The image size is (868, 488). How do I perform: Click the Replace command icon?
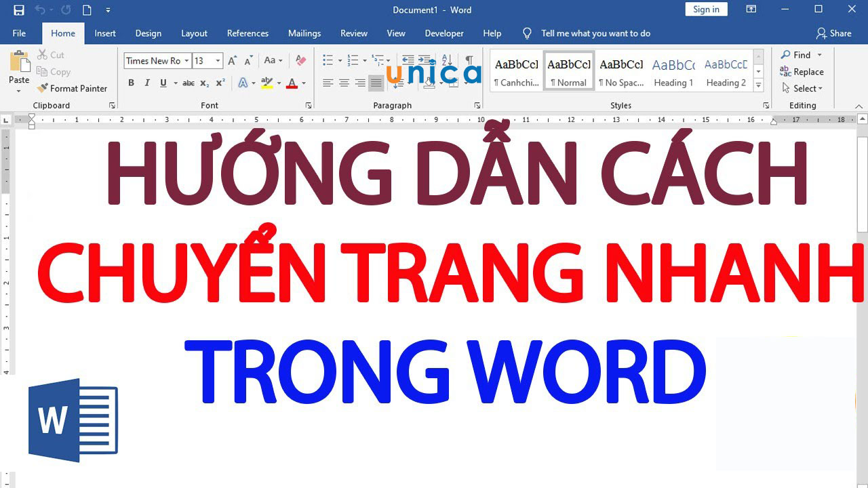click(x=785, y=72)
